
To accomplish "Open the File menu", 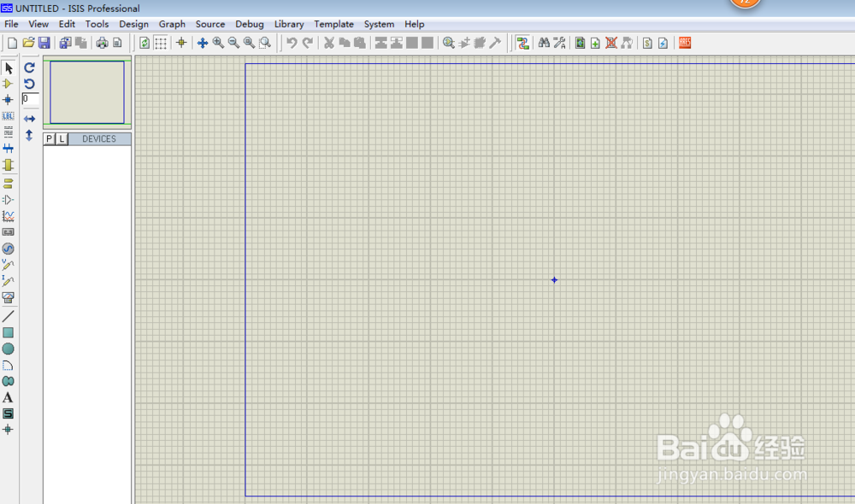I will tap(11, 24).
